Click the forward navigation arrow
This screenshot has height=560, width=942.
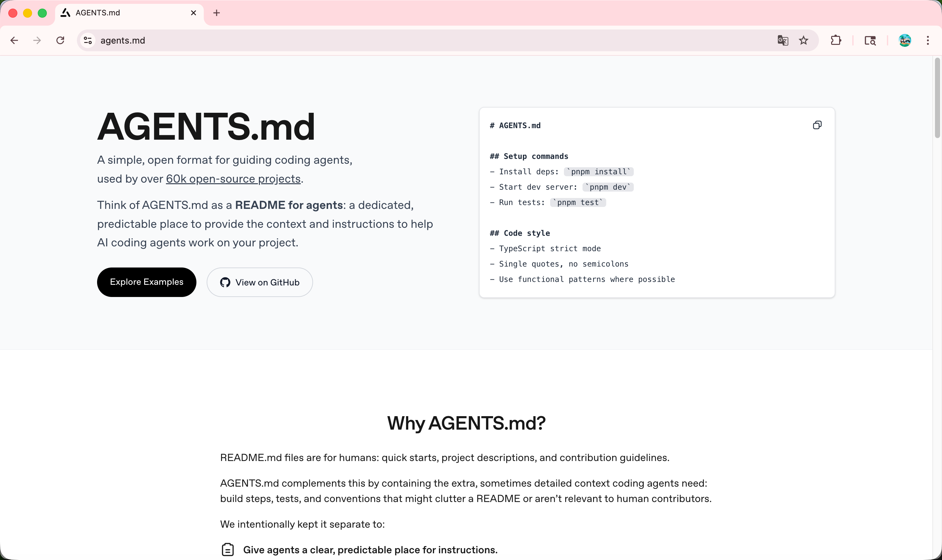click(37, 40)
